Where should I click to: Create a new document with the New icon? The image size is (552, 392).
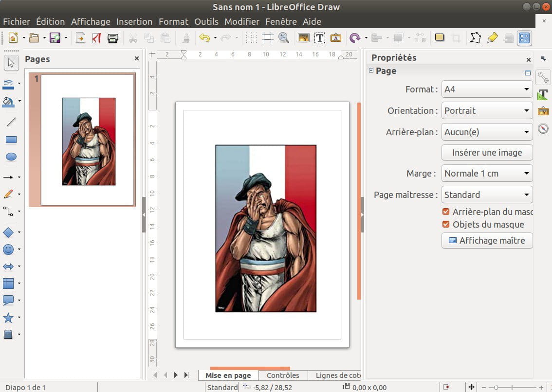click(13, 37)
